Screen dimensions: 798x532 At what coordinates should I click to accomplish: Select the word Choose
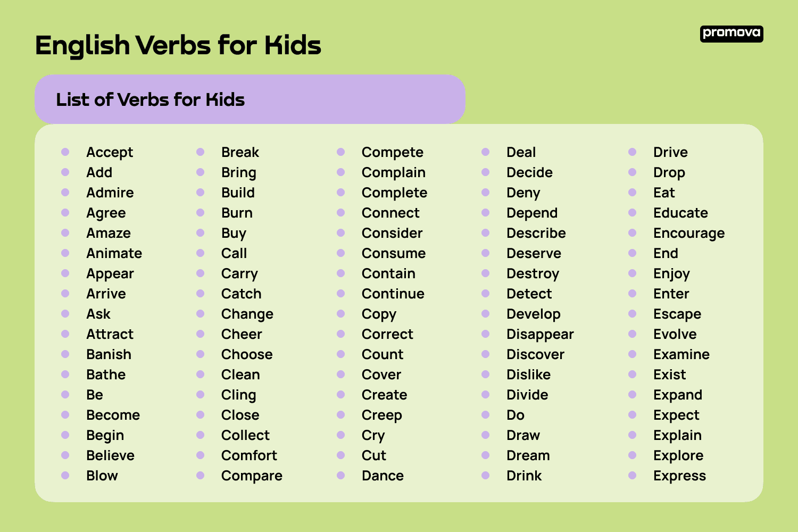click(x=247, y=354)
